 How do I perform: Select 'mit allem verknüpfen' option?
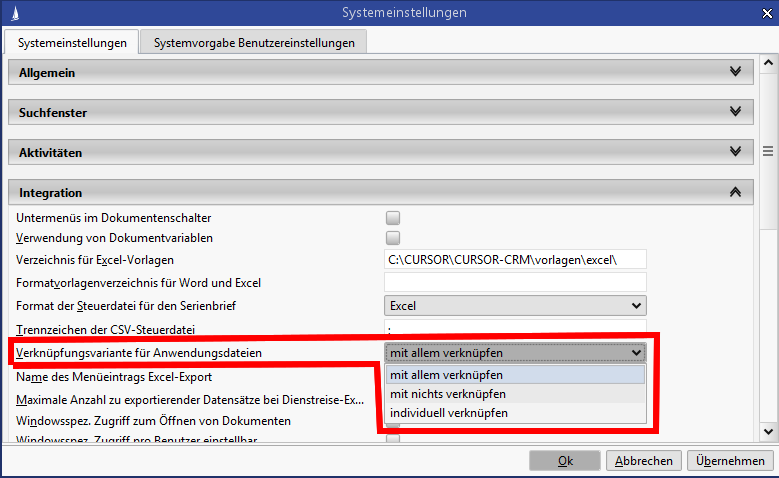(x=515, y=375)
